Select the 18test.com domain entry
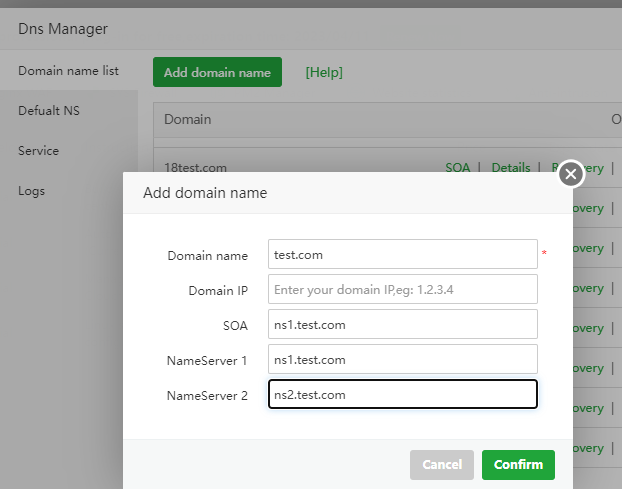The height and width of the screenshot is (489, 622). click(x=194, y=168)
